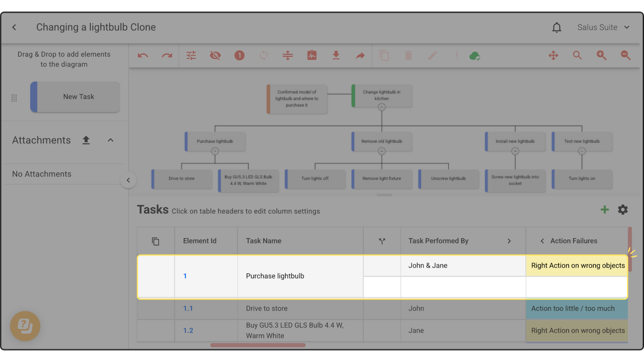Image resolution: width=644 pixels, height=362 pixels.
Task: Select the Remove light fixture diagram node
Action: [x=382, y=179]
